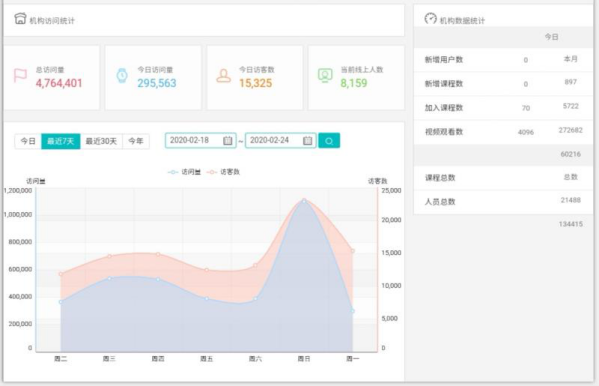This screenshot has width=599, height=386.
Task: Click the value 21488 in stats table
Action: pyautogui.click(x=570, y=200)
